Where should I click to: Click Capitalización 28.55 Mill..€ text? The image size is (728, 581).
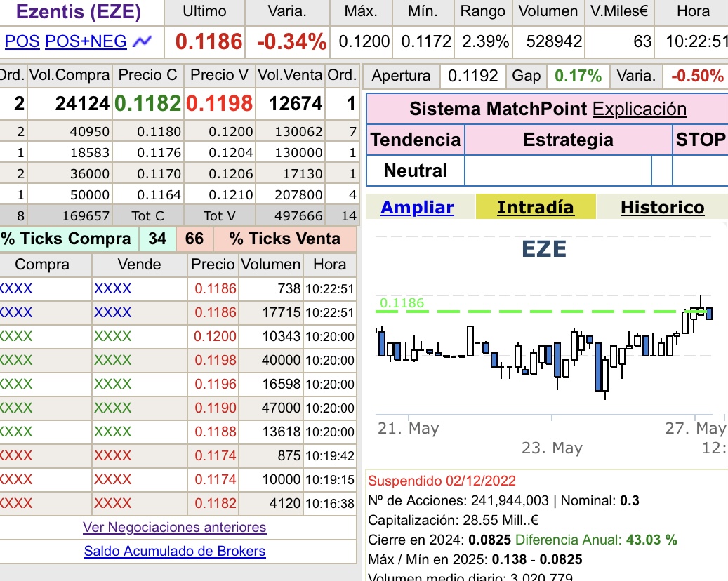click(x=453, y=520)
